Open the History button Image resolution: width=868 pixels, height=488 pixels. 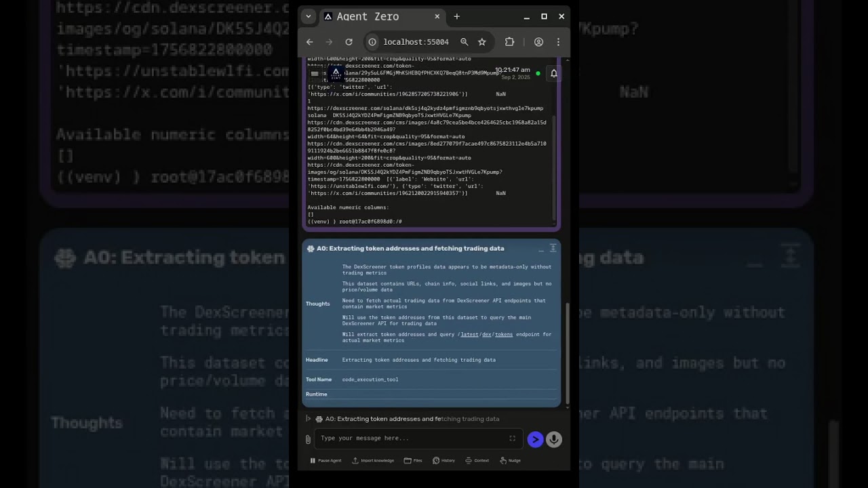tap(443, 460)
